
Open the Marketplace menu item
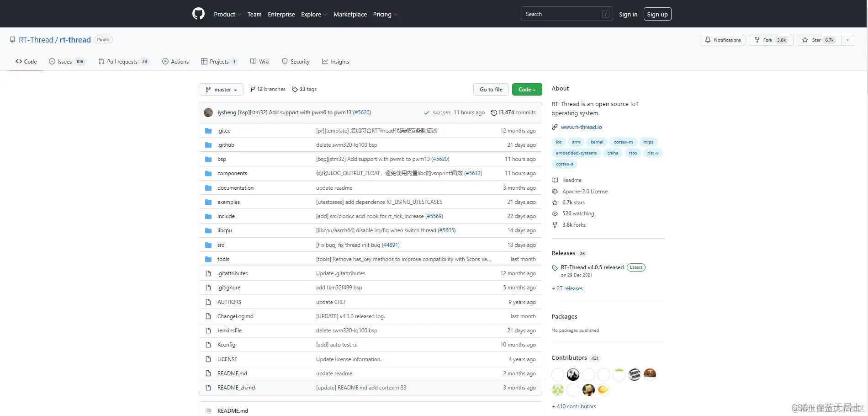point(350,14)
